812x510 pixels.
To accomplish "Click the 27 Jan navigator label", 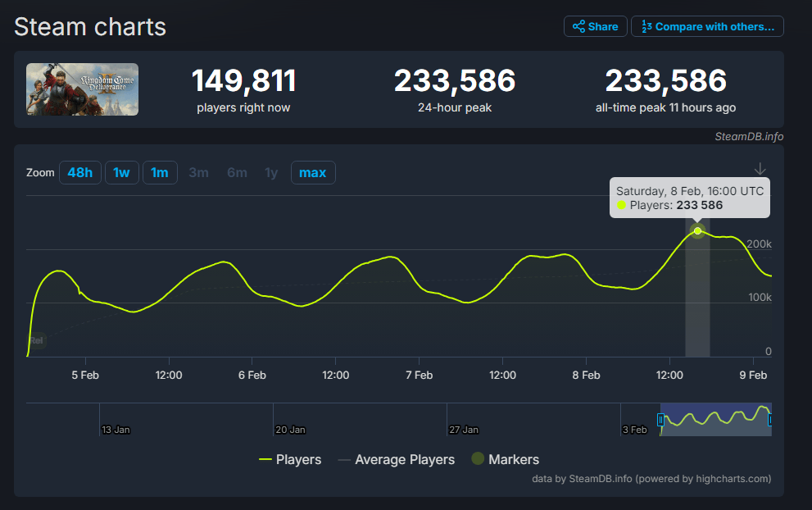I will 464,430.
